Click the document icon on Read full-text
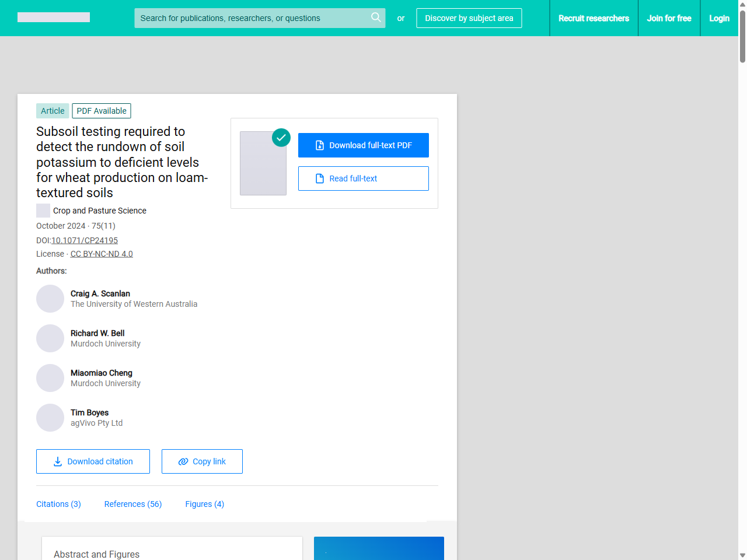Viewport: 747px width, 560px height. [320, 178]
